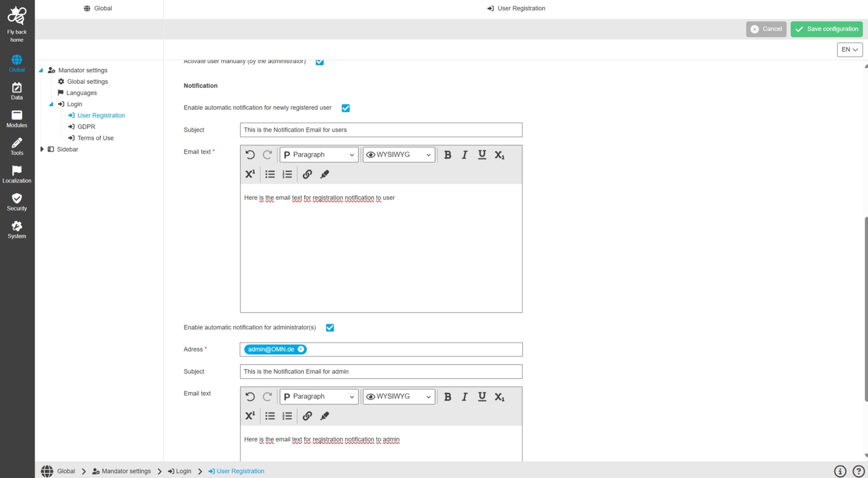Screen dimensions: 868x478
Task: Go to Login in the breadcrumb
Action: tap(179, 471)
